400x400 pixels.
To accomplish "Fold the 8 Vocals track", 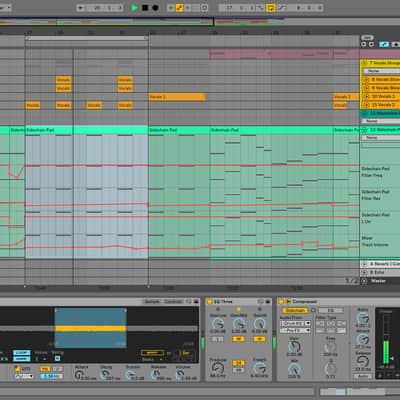I will pos(366,79).
